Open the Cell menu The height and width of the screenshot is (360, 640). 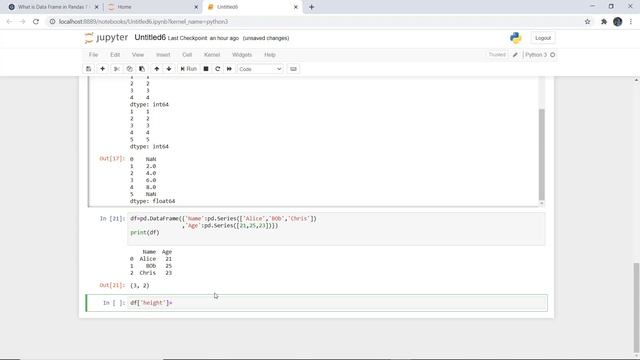click(187, 55)
